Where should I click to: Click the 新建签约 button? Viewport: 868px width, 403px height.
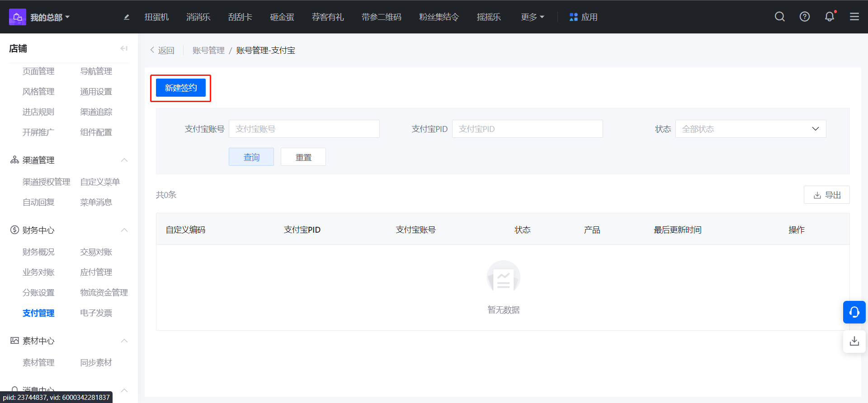coord(181,88)
